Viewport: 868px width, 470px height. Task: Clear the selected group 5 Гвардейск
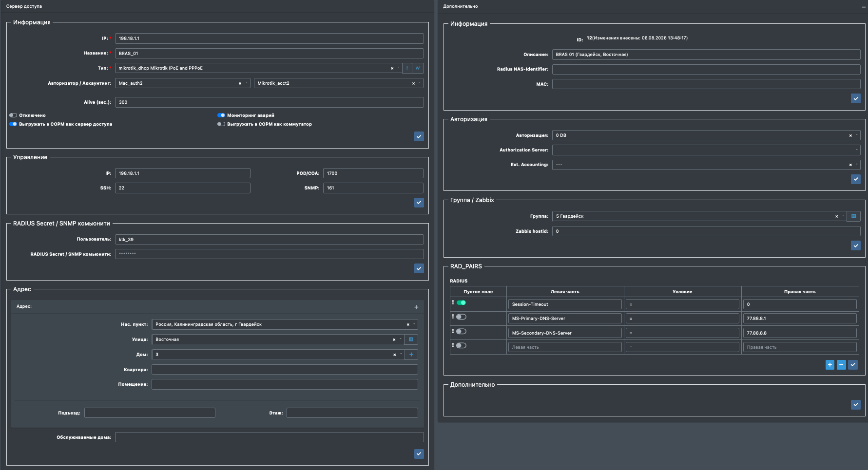(837, 216)
